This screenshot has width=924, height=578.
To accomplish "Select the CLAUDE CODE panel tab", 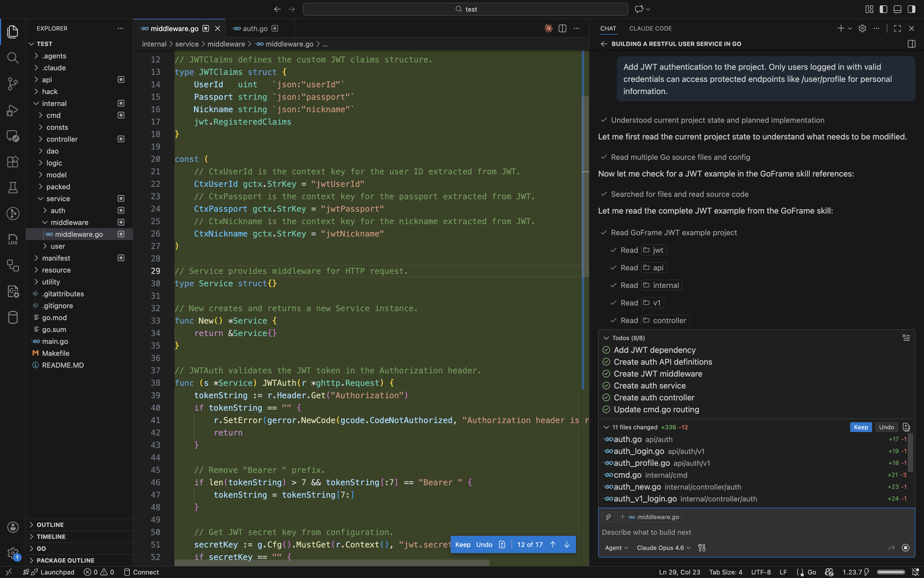I will pos(650,28).
